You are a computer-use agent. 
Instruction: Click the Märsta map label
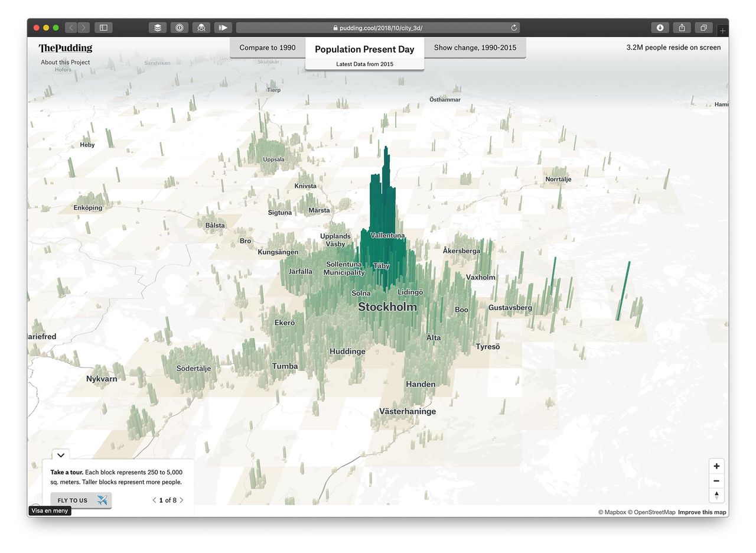[320, 210]
